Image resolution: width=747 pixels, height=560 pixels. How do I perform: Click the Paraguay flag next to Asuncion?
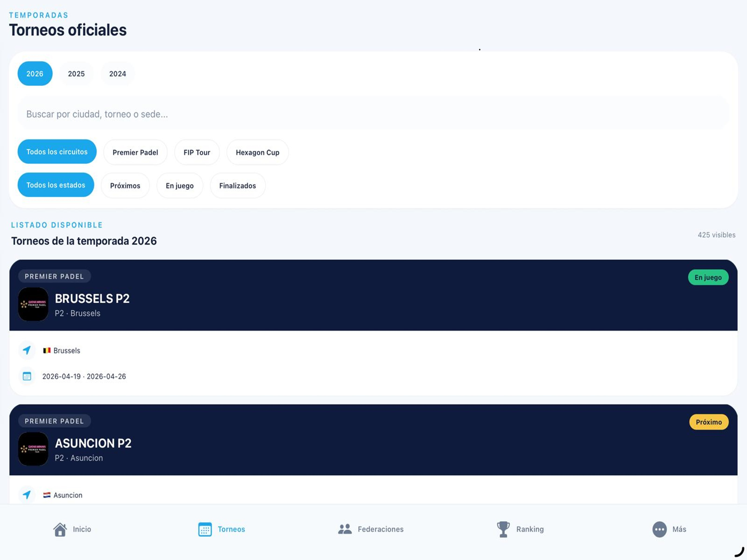pos(47,495)
